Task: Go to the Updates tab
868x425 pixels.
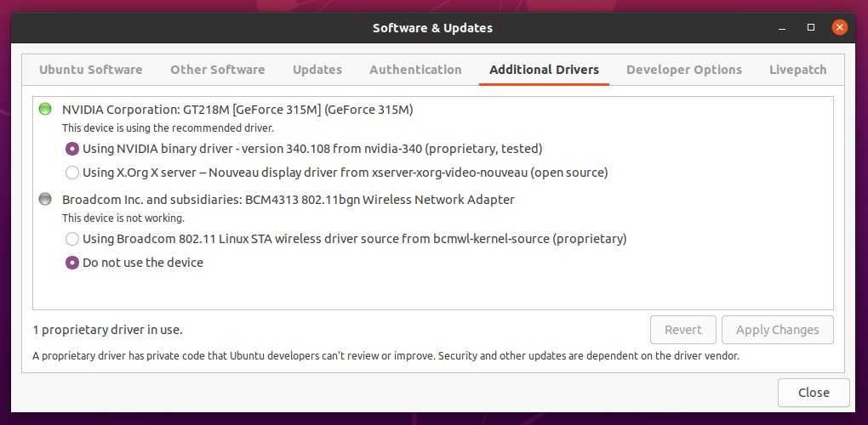Action: click(x=317, y=70)
